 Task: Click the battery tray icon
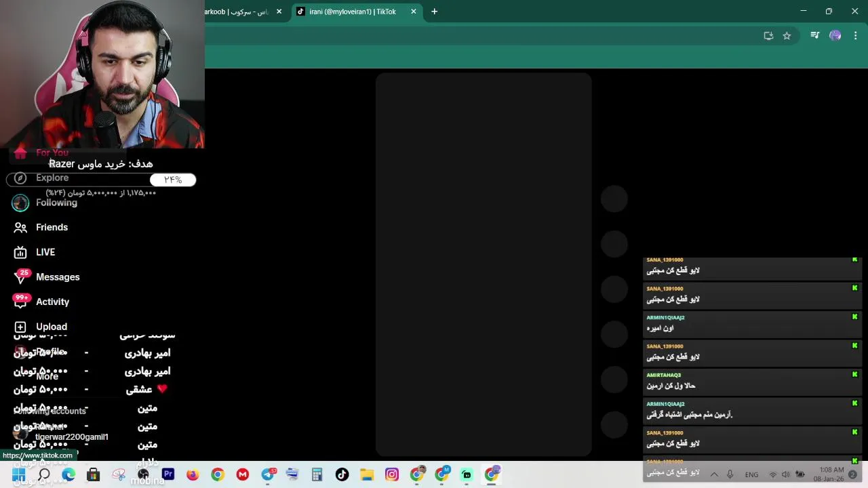[800, 474]
